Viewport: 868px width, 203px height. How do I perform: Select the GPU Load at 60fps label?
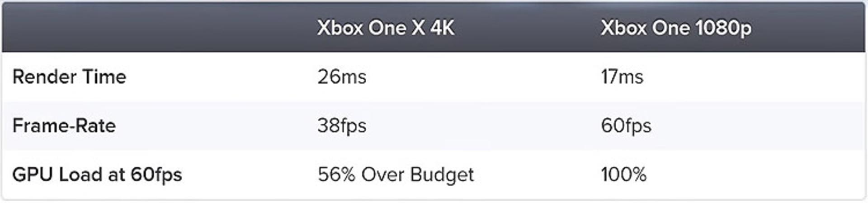[x=97, y=175]
